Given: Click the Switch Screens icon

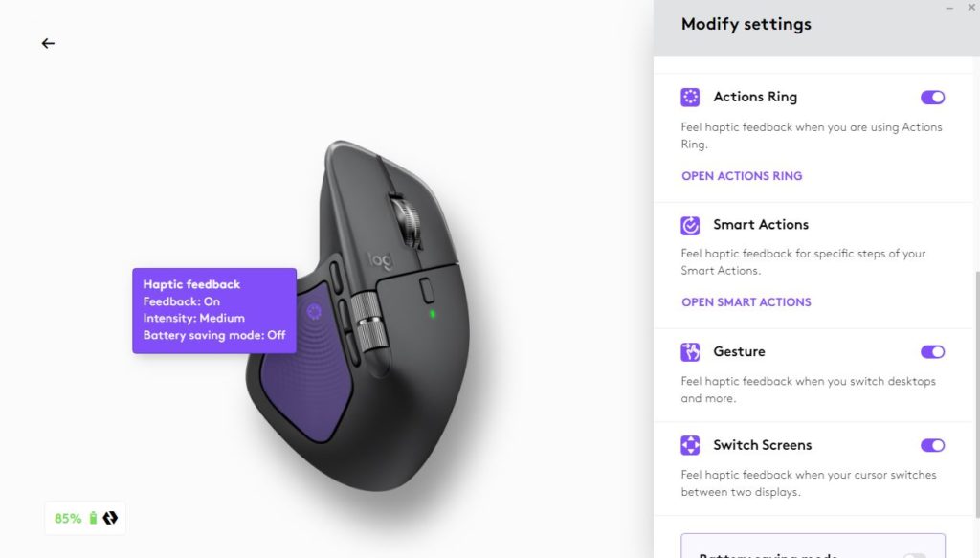Looking at the screenshot, I should 690,445.
